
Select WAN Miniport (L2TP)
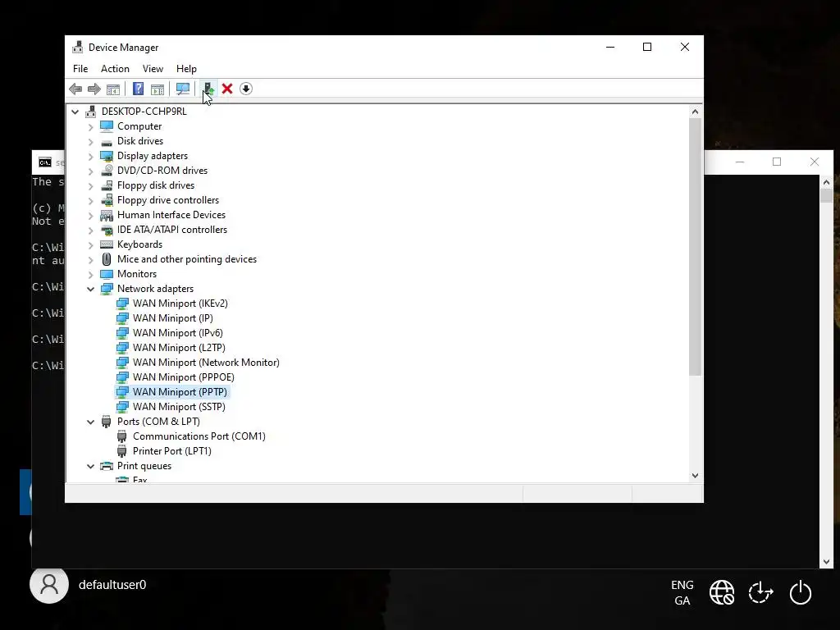[x=179, y=348]
